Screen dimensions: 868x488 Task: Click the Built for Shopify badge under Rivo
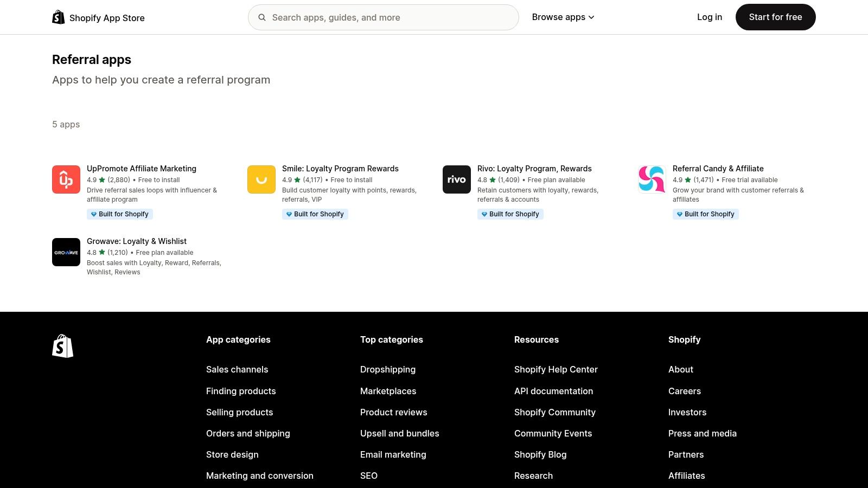coord(510,214)
